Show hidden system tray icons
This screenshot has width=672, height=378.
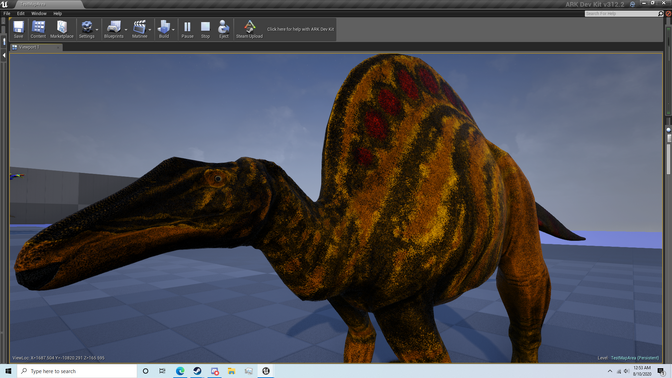pyautogui.click(x=610, y=371)
